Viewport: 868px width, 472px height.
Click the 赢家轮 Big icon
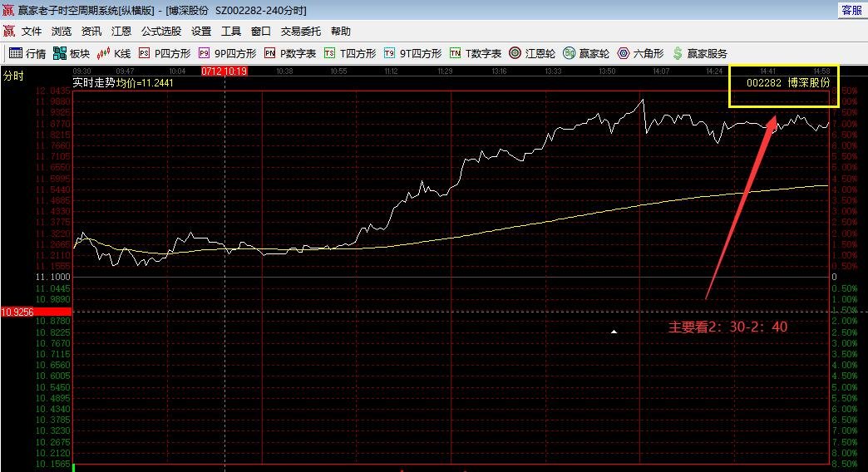coord(569,53)
